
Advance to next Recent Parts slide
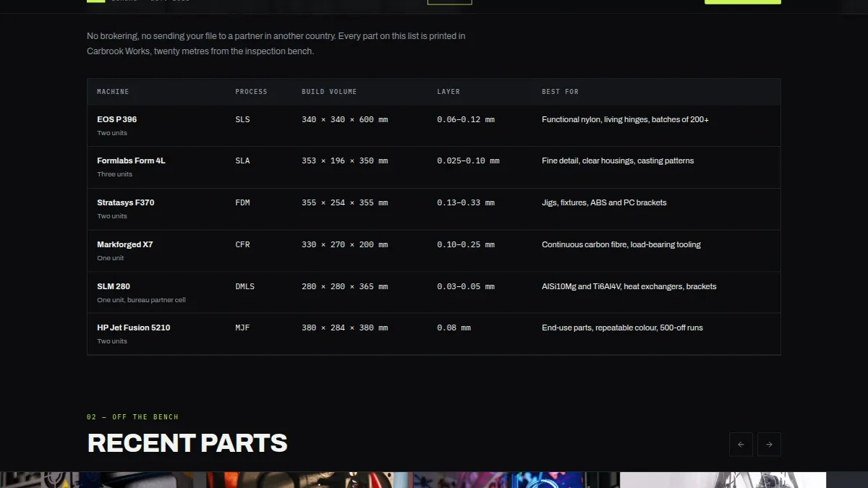pos(769,445)
